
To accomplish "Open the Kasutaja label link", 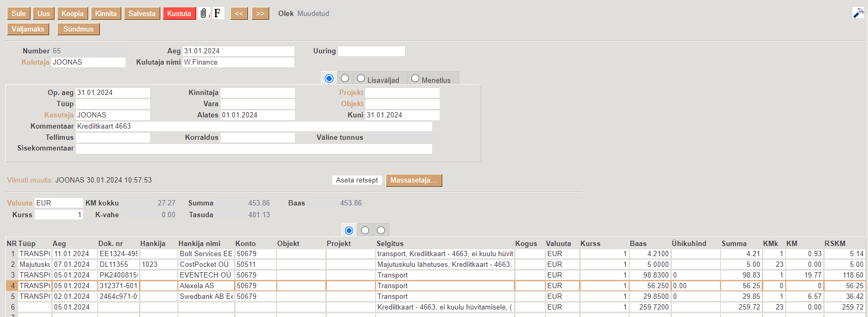I will point(59,115).
